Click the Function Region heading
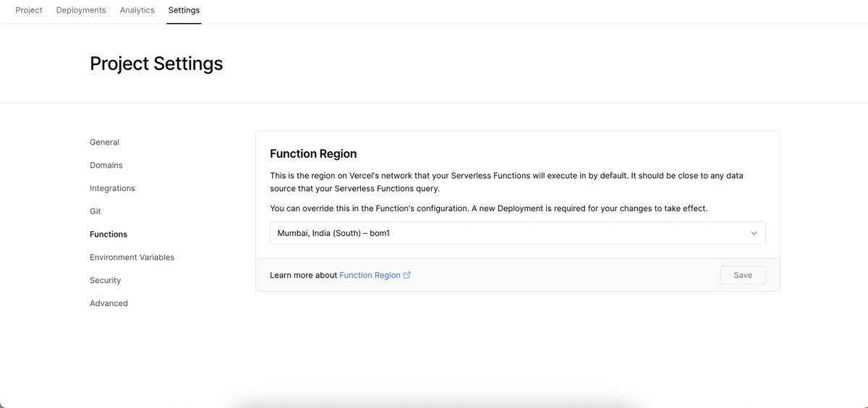The height and width of the screenshot is (408, 868). click(x=313, y=154)
